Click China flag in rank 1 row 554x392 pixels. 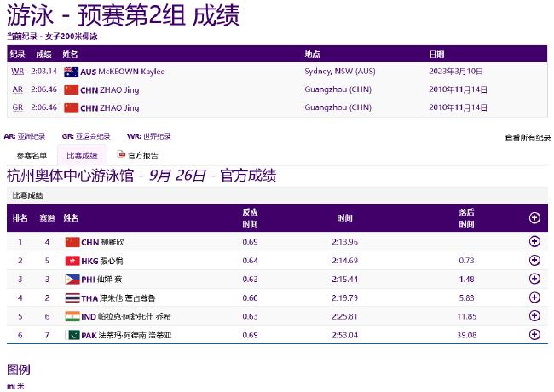[72, 242]
